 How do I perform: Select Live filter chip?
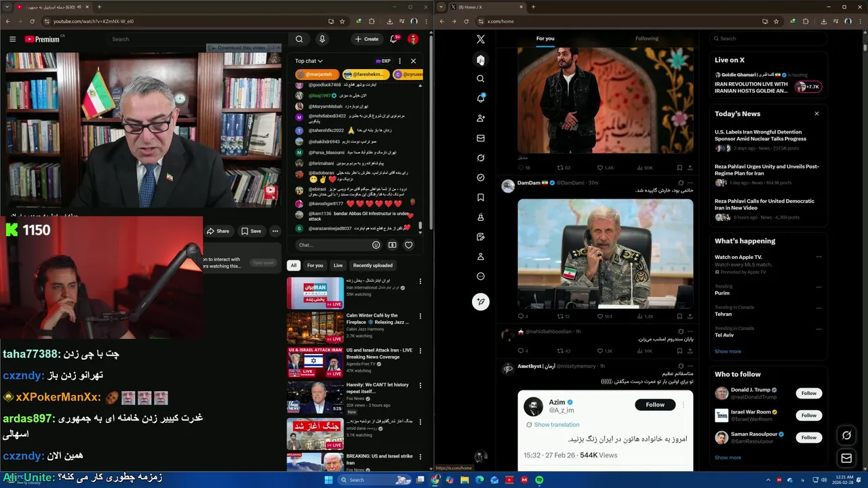[338, 265]
